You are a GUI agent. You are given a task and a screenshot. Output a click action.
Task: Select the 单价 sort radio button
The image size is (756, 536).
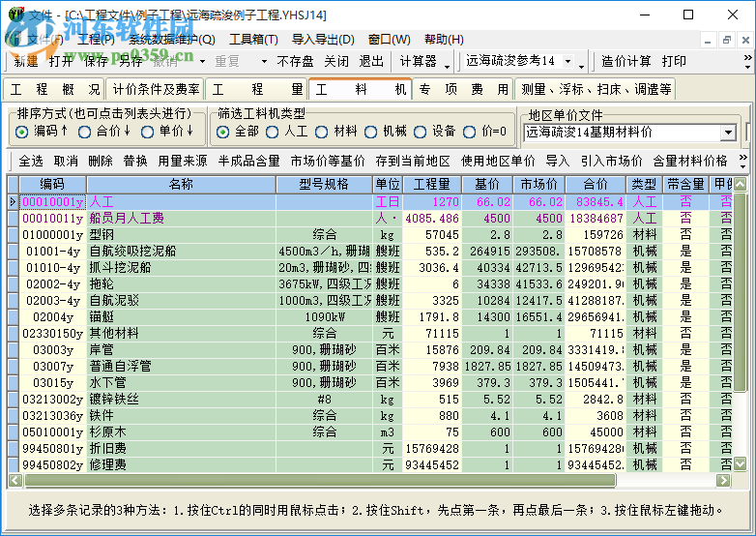pyautogui.click(x=147, y=132)
